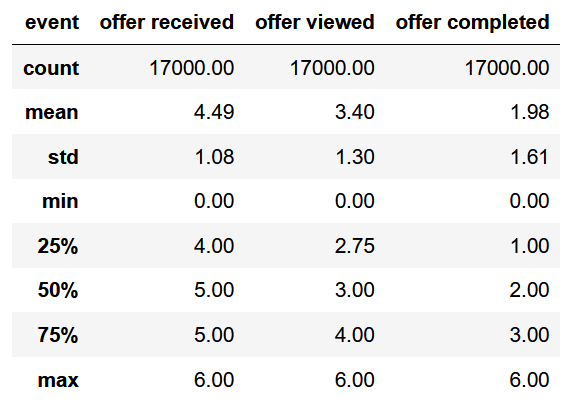
Task: Click std value 1.30 for offer viewed
Action: pyautogui.click(x=355, y=157)
